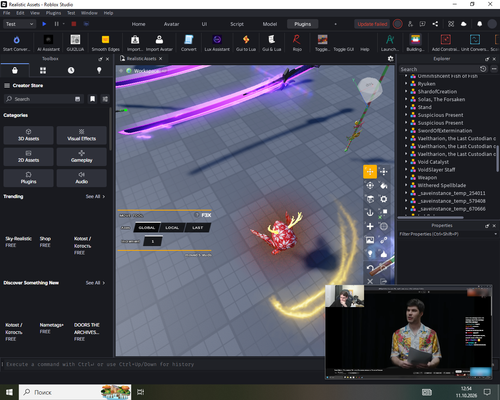Viewport: 500px width, 400px height.
Task: Click the Move increment value field
Action: tap(153, 241)
